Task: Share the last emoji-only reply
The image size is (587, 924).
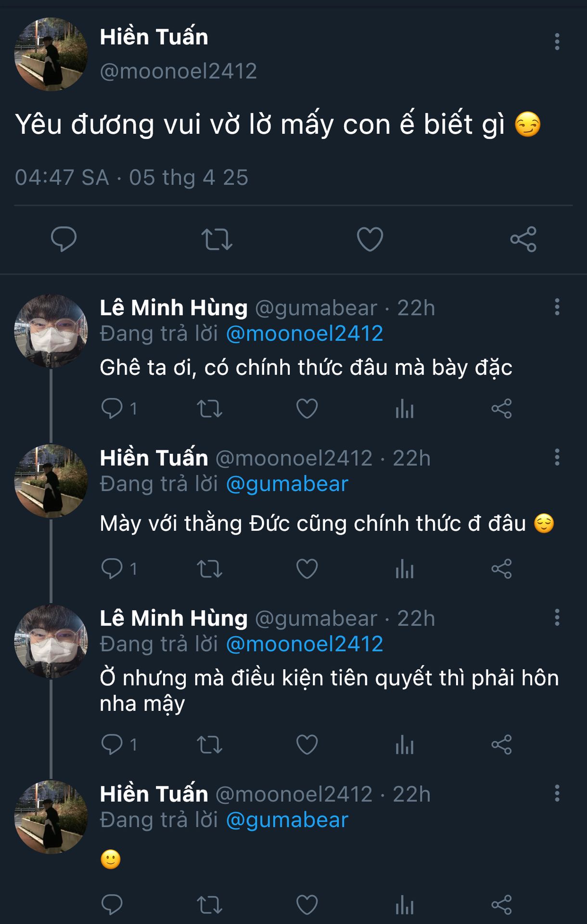Action: click(501, 905)
